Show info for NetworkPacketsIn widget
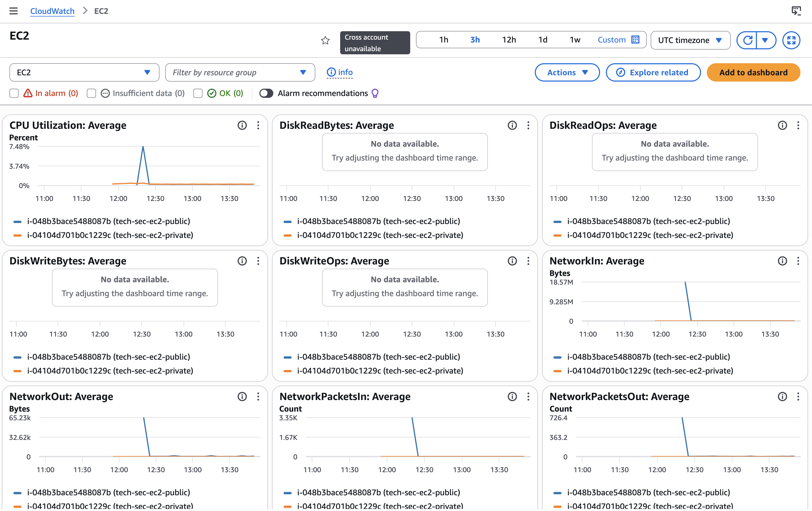This screenshot has width=812, height=511. [512, 396]
